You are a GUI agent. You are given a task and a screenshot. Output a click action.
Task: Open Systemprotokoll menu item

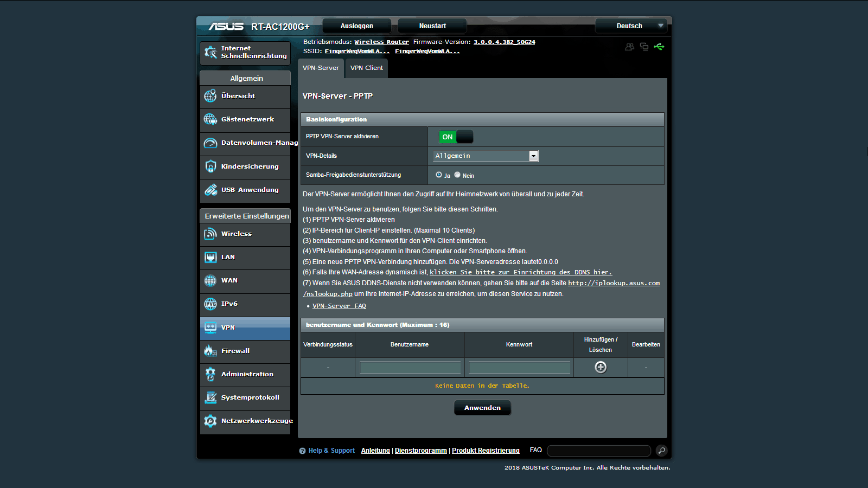click(x=245, y=397)
